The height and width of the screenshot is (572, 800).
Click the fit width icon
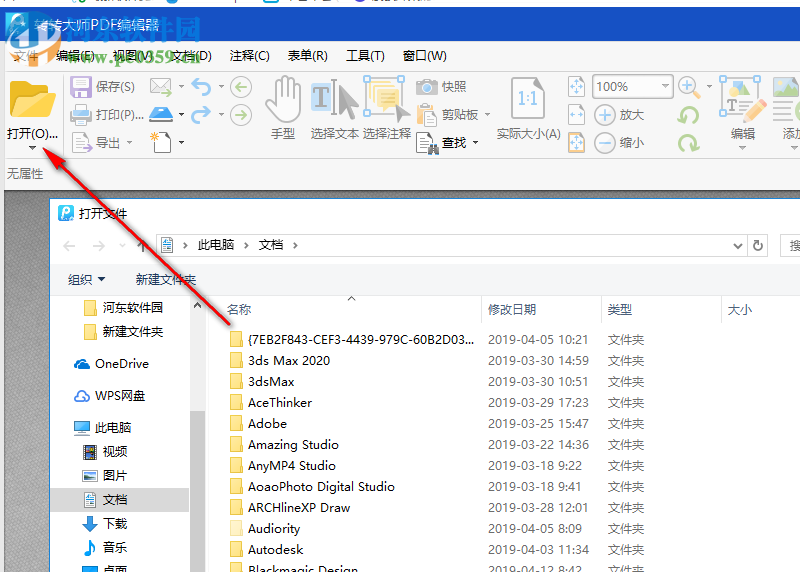coord(577,115)
